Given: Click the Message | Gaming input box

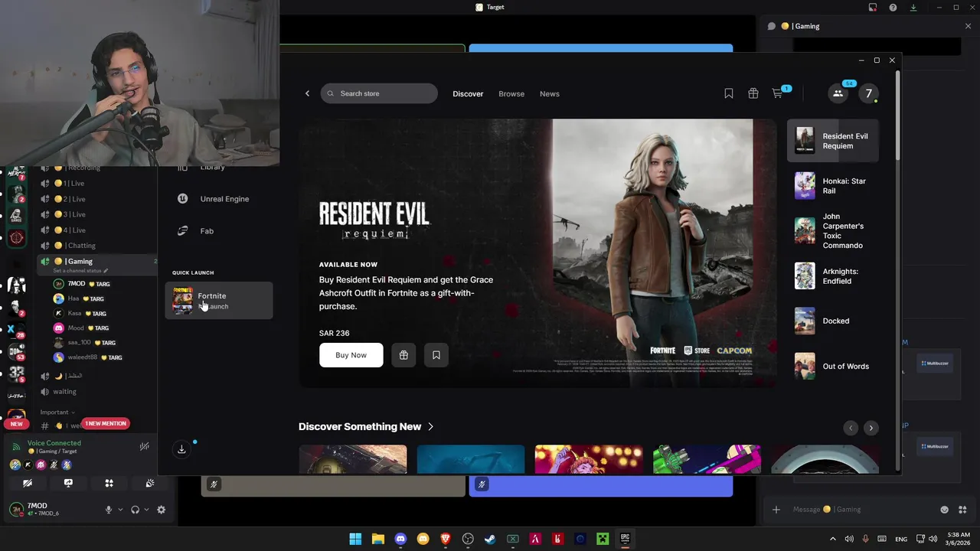Looking at the screenshot, I should coord(857,510).
